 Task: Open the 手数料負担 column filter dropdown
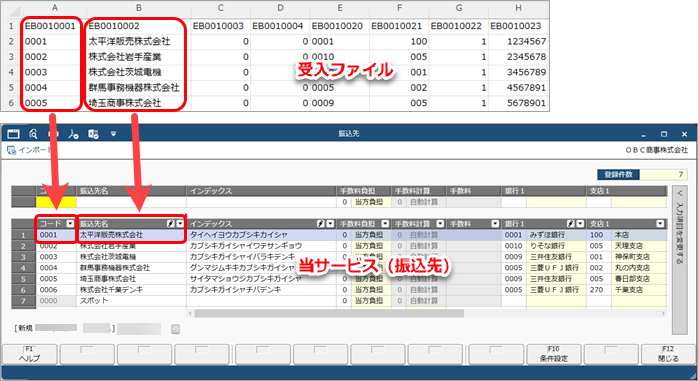385,223
